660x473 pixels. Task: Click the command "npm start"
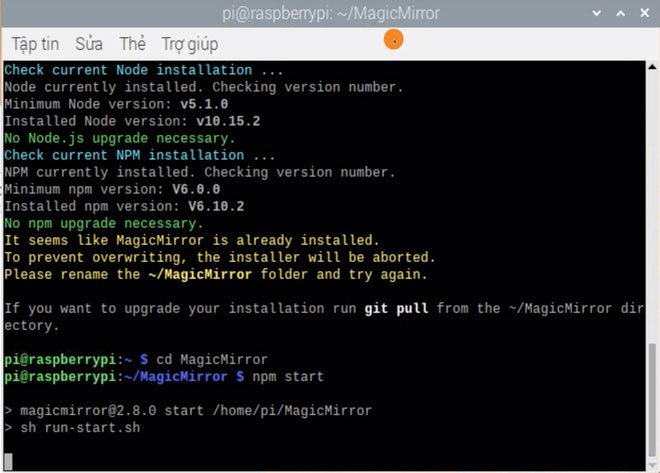[x=288, y=377]
